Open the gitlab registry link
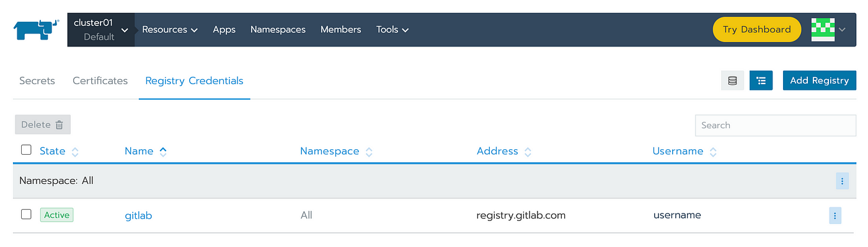868x247 pixels. (x=138, y=216)
